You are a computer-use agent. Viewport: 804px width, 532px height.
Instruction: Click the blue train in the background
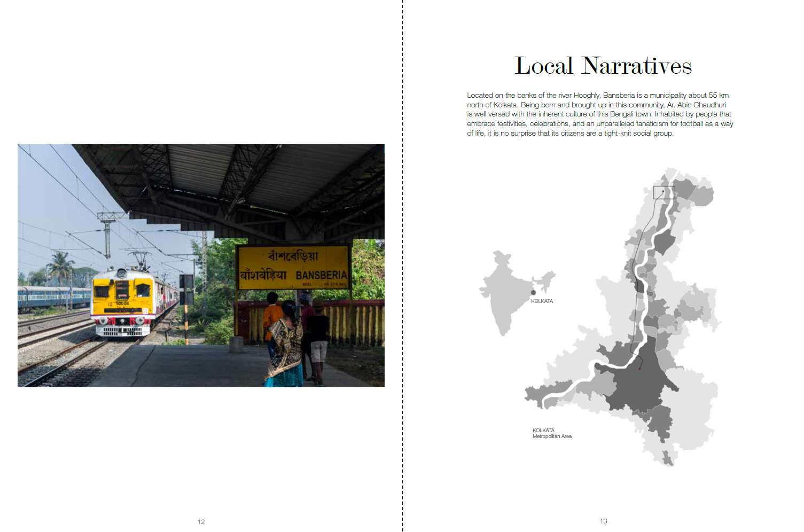point(53,297)
